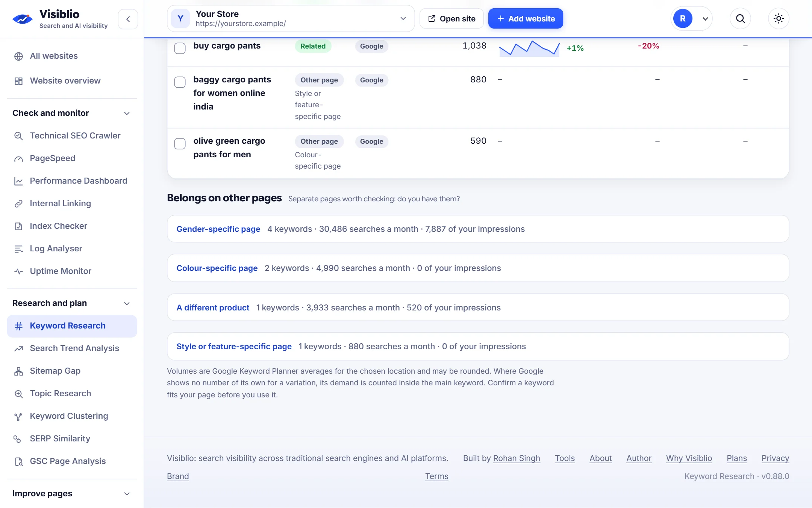Click the Technical SEO Crawler icon
The height and width of the screenshot is (508, 812).
pos(18,136)
